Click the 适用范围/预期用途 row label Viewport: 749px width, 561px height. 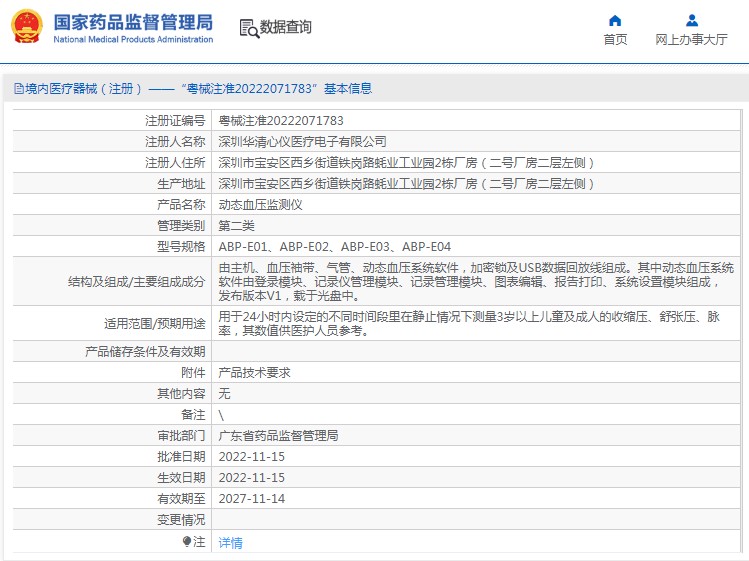[x=155, y=324]
